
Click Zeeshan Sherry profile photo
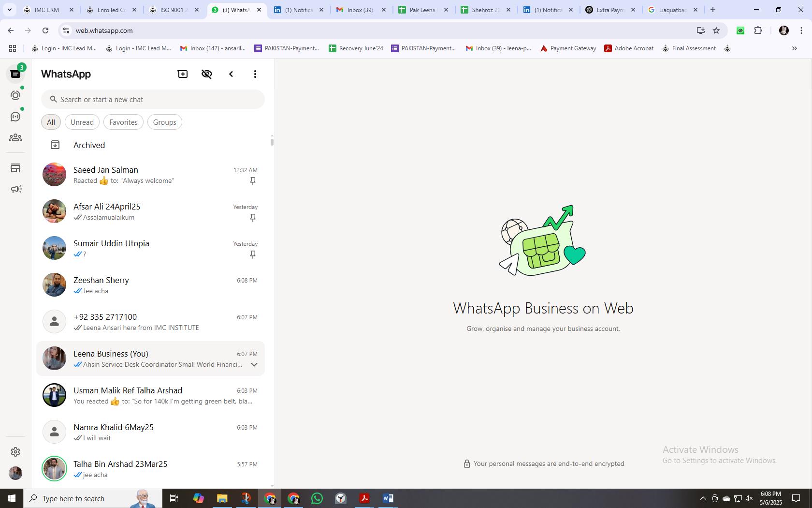coord(54,285)
